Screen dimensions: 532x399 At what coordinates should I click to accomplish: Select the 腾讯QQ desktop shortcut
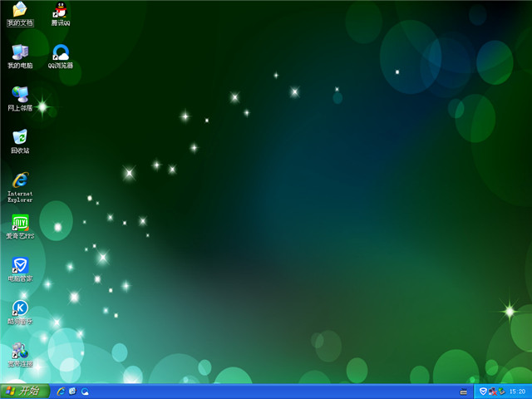(60, 11)
